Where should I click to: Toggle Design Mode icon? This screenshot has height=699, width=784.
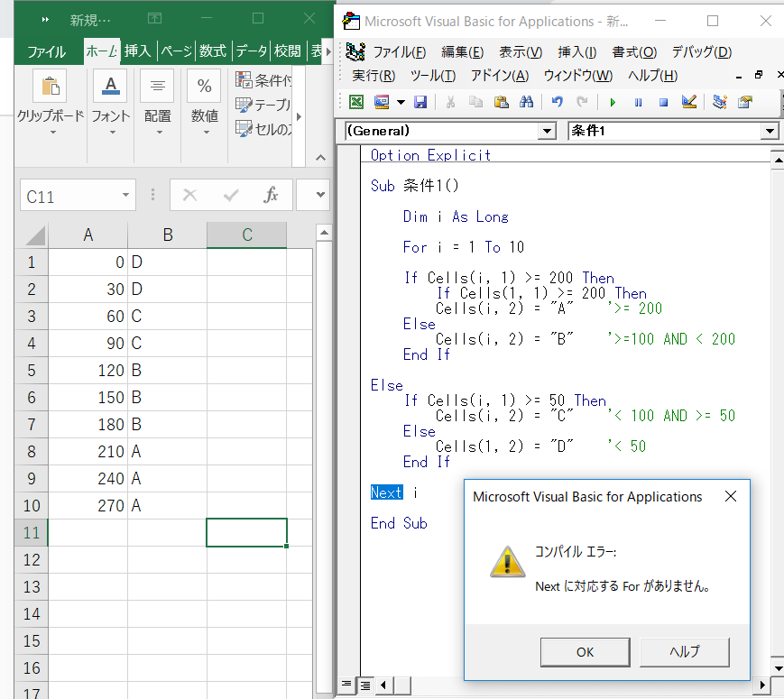click(689, 102)
